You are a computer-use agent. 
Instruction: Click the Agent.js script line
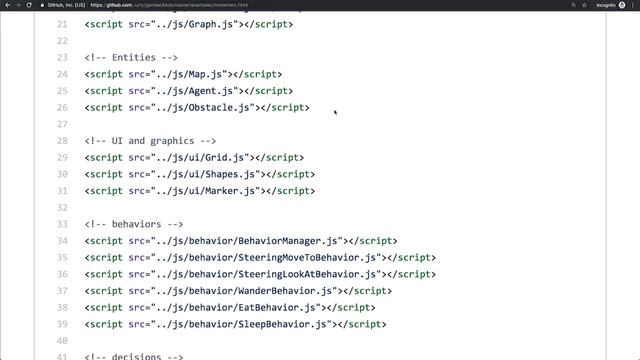[x=189, y=91]
